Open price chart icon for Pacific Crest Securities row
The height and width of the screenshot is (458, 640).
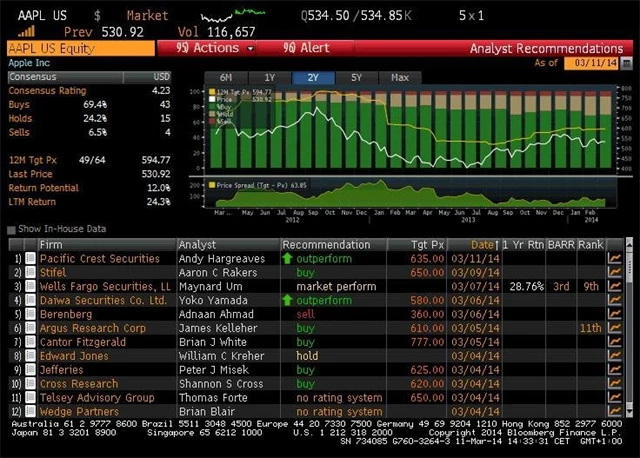tap(614, 259)
